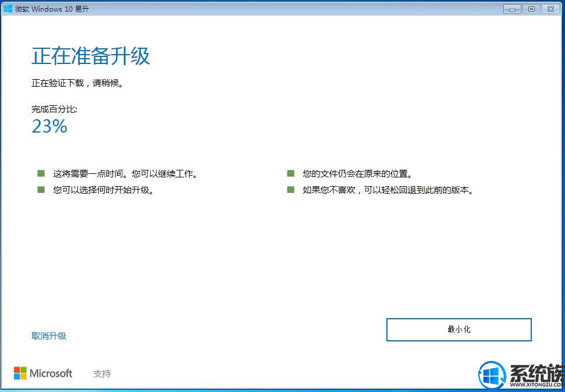Click the 完成百分比 label

click(x=54, y=109)
